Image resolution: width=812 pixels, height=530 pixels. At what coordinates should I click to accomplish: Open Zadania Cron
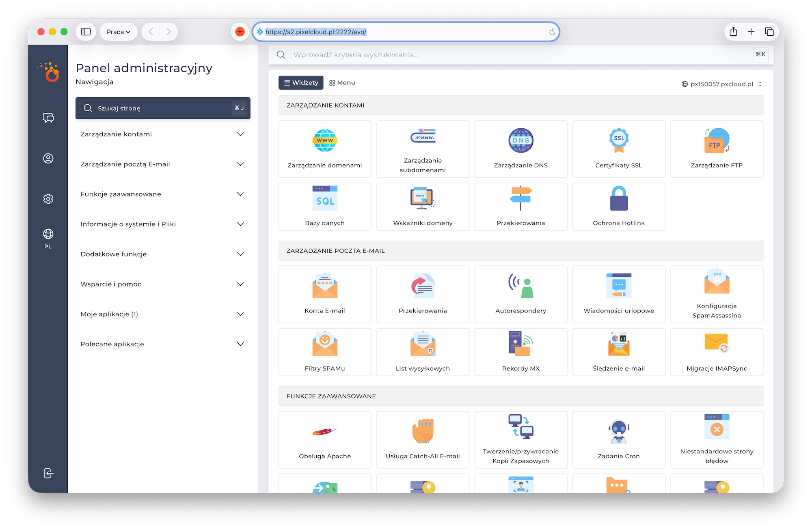tap(618, 440)
